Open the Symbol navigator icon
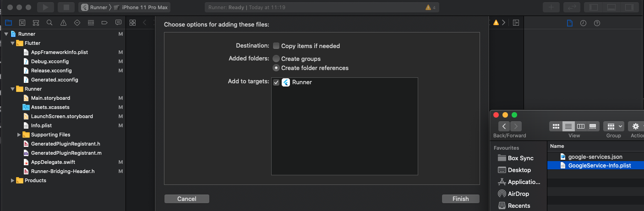Viewport: 644px width, 211px height. click(36, 22)
